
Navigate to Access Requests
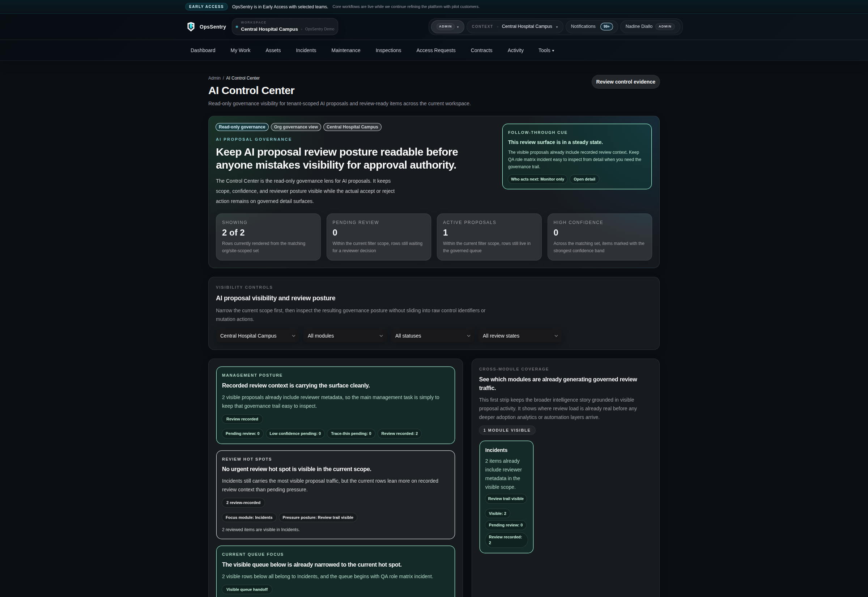pos(435,50)
